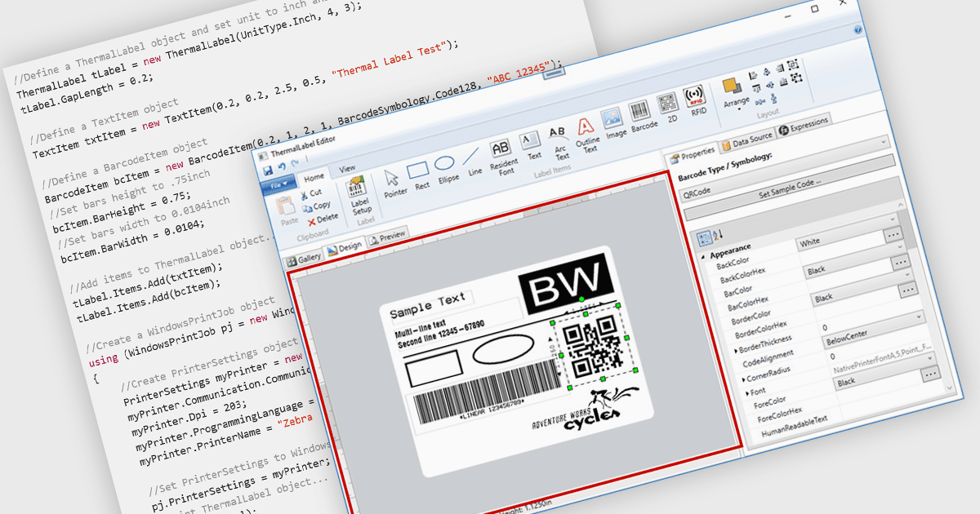This screenshot has height=514, width=980.
Task: Copy the selected item
Action: click(315, 206)
